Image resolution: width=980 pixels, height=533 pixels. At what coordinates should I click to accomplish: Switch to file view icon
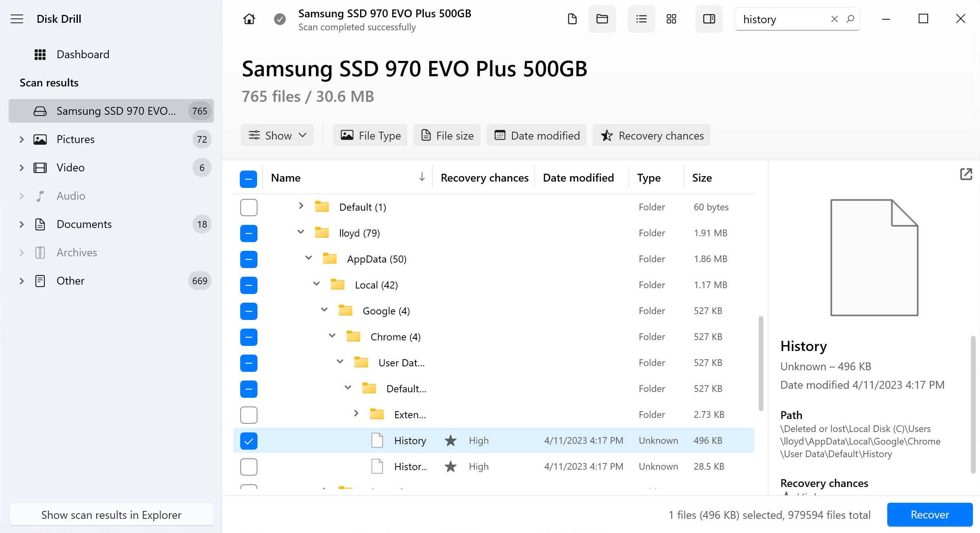[x=572, y=19]
